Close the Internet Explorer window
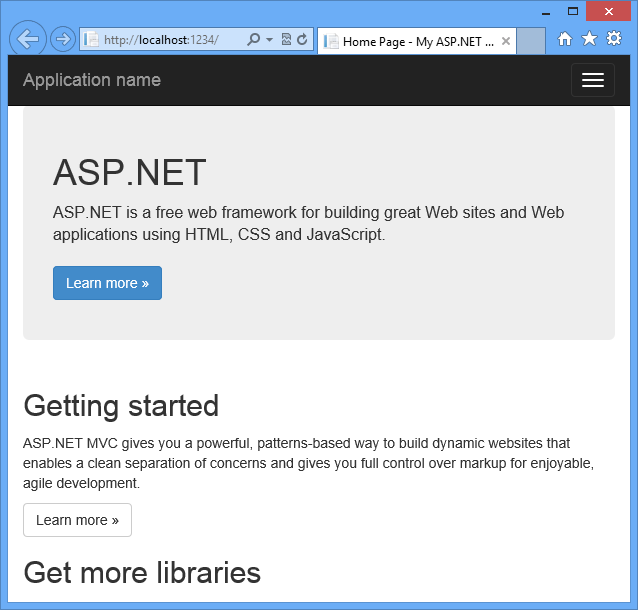 coord(608,11)
